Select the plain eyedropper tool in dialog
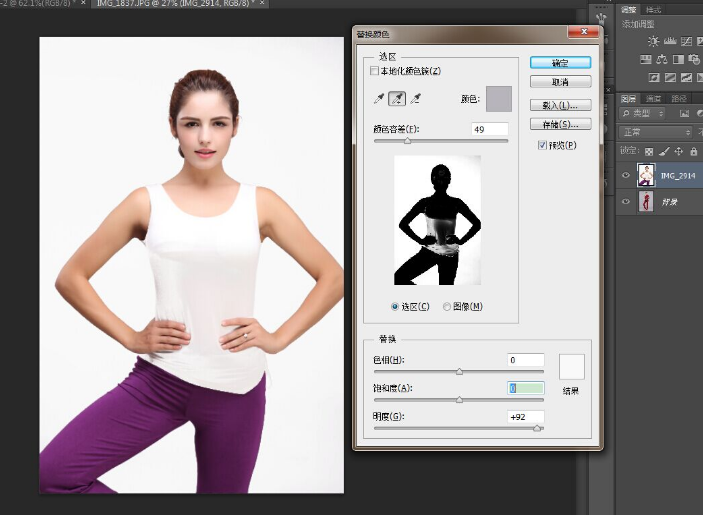The width and height of the screenshot is (703, 515). click(x=379, y=98)
